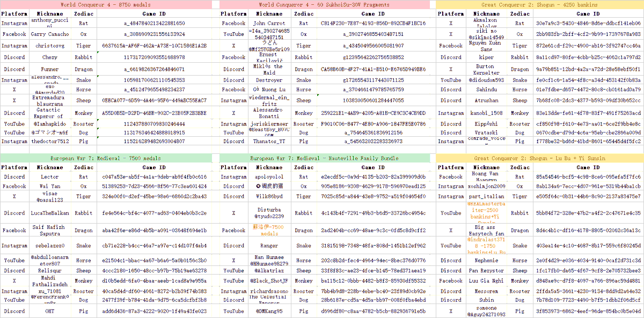Click nickname cell 'Wilk86byd'
The image size is (644, 318).
coord(269,196)
